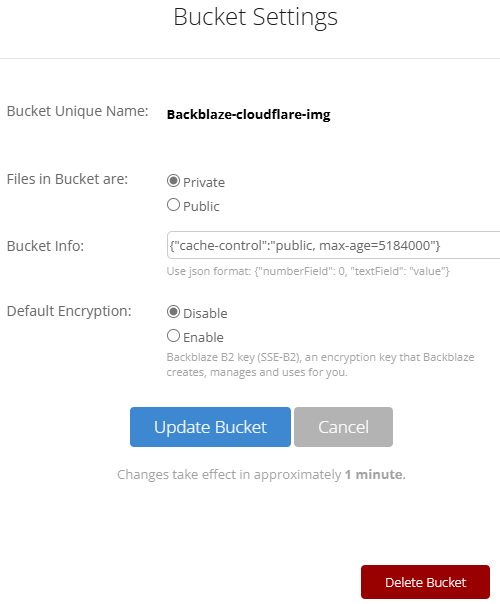
Task: Click the red Delete Bucket button
Action: [425, 582]
